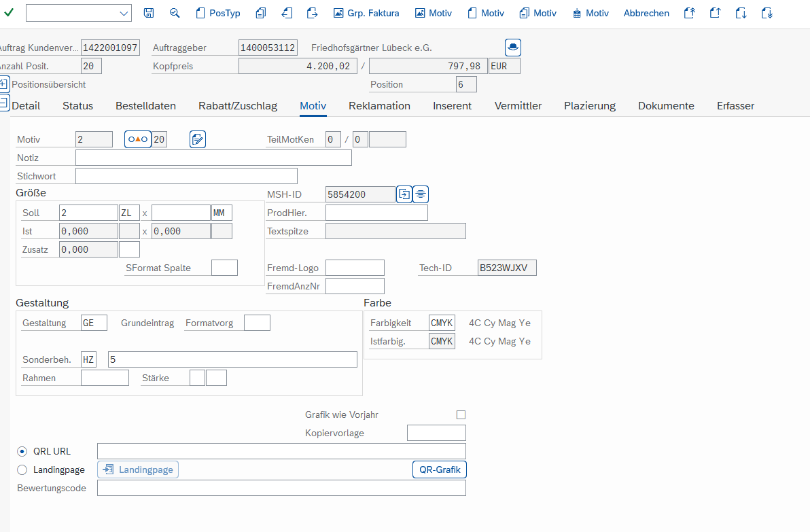Click the Soll size value field

[x=88, y=213]
